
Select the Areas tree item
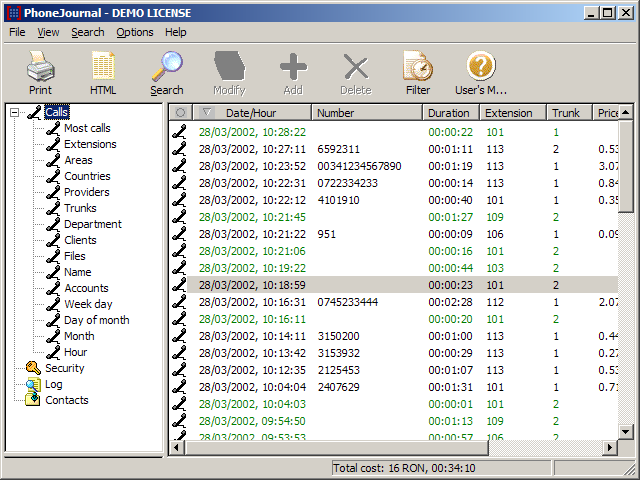point(78,160)
